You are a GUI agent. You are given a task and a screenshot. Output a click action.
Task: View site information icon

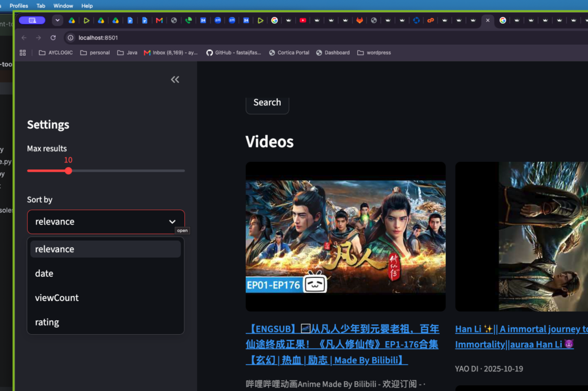[70, 37]
